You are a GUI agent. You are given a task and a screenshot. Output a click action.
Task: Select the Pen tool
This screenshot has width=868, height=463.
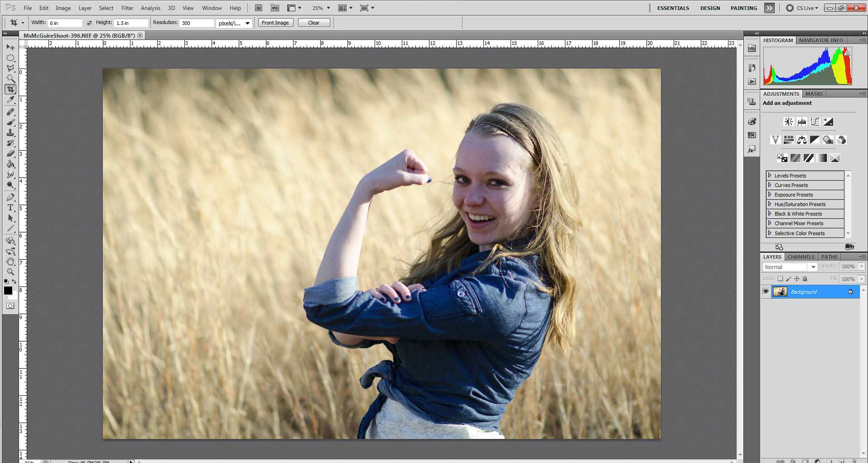point(10,197)
